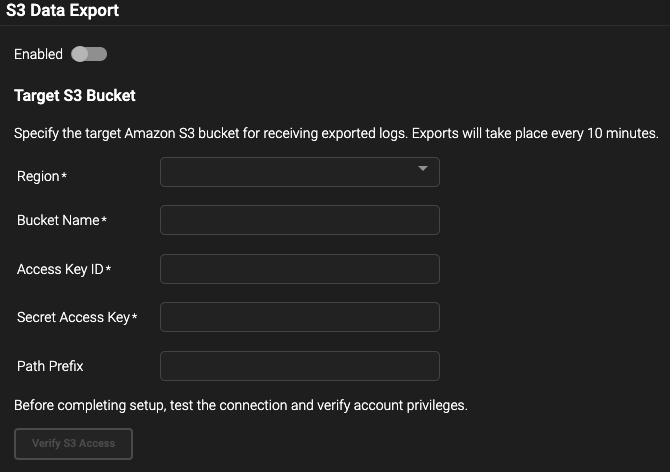Click the Bucket Name label
This screenshot has height=472, width=670.
click(58, 220)
